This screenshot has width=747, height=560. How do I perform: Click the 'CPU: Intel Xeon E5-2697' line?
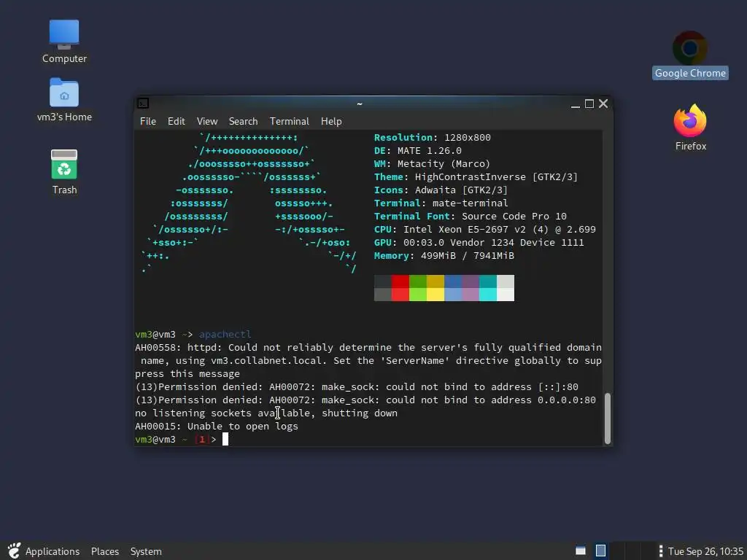tap(484, 230)
